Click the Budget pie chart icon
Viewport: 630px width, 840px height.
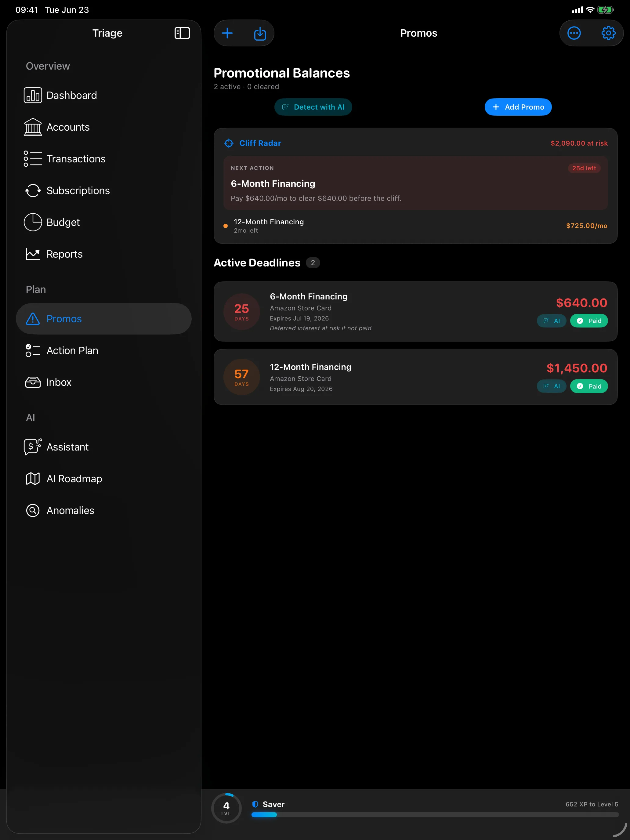pyautogui.click(x=33, y=222)
